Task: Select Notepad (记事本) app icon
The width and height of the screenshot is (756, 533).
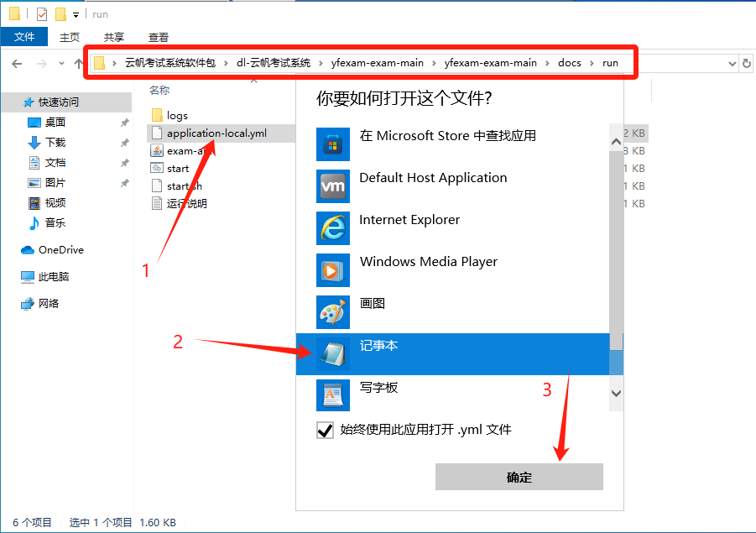Action: 332,354
